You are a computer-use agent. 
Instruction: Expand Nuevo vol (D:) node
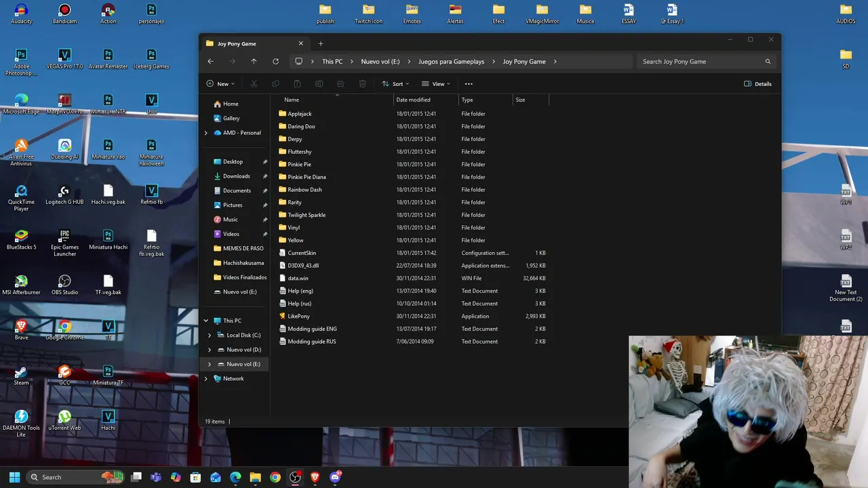(210, 350)
